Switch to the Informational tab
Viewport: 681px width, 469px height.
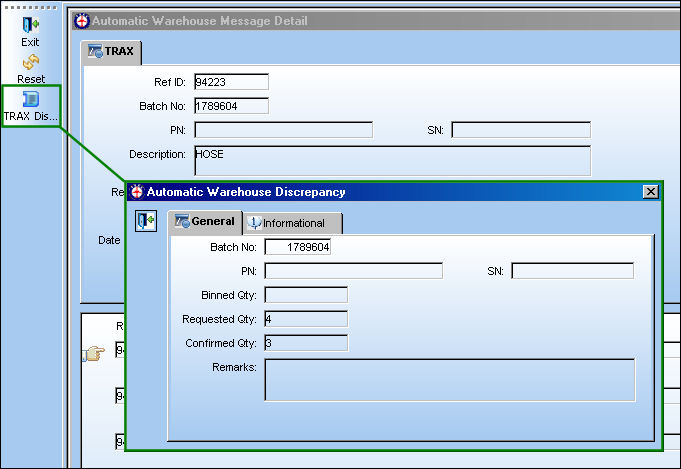[x=292, y=223]
